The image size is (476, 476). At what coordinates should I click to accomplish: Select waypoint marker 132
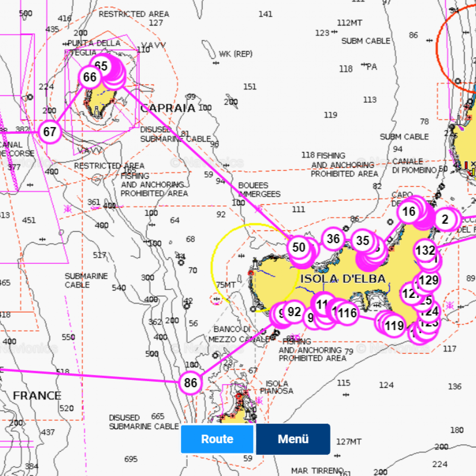[x=425, y=250]
